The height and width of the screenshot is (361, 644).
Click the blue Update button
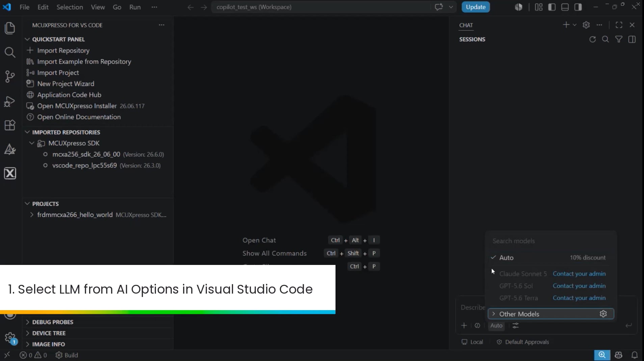click(476, 7)
